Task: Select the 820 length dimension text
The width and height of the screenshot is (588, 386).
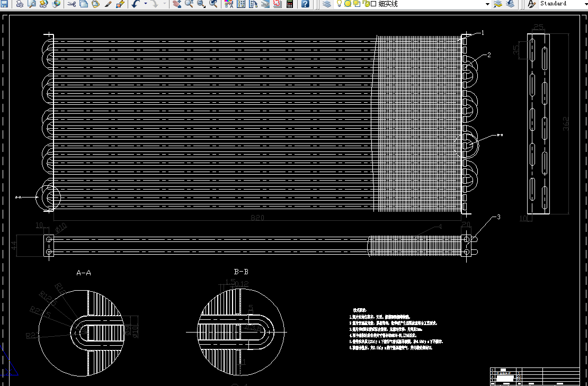Action: (x=257, y=218)
